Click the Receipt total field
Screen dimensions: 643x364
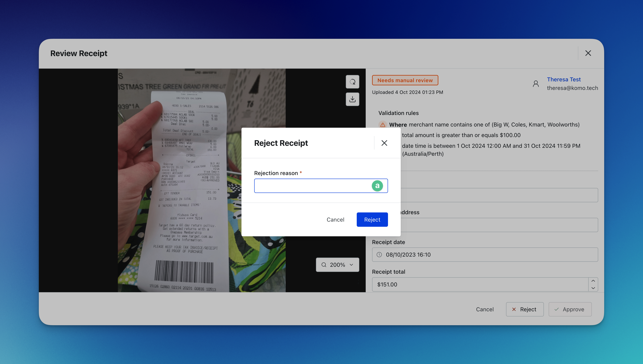pos(480,284)
